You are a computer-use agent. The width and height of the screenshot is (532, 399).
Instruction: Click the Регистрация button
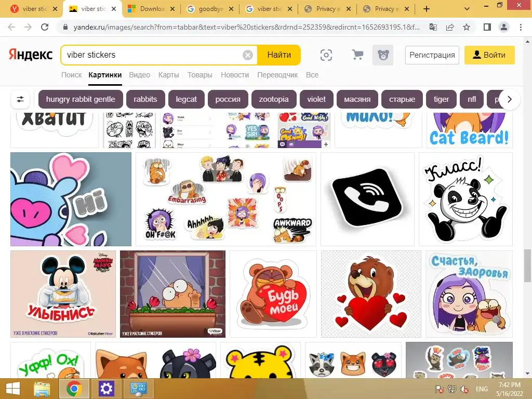click(x=432, y=55)
